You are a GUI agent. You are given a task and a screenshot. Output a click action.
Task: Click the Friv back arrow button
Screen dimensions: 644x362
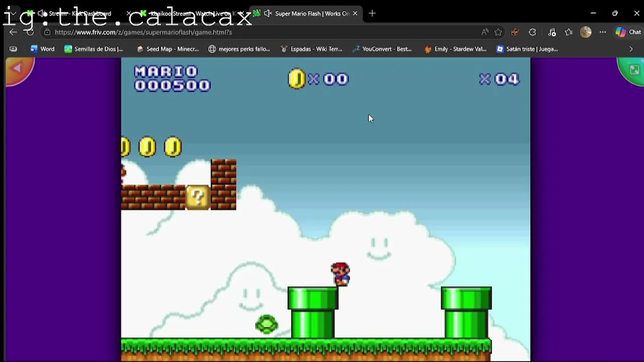[18, 69]
